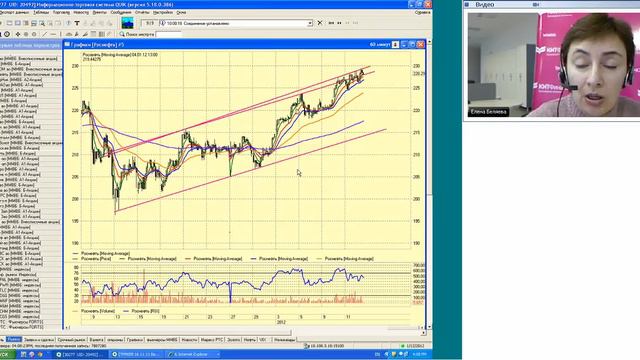The width and height of the screenshot is (640, 360).
Task: Click the Роснефть [RSI] legend entry
Action: pyautogui.click(x=142, y=311)
